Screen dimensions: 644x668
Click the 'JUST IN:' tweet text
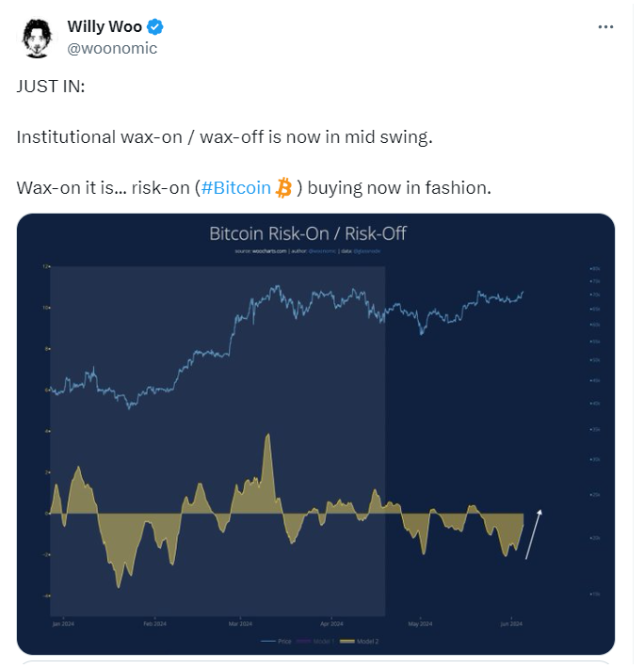[51, 87]
